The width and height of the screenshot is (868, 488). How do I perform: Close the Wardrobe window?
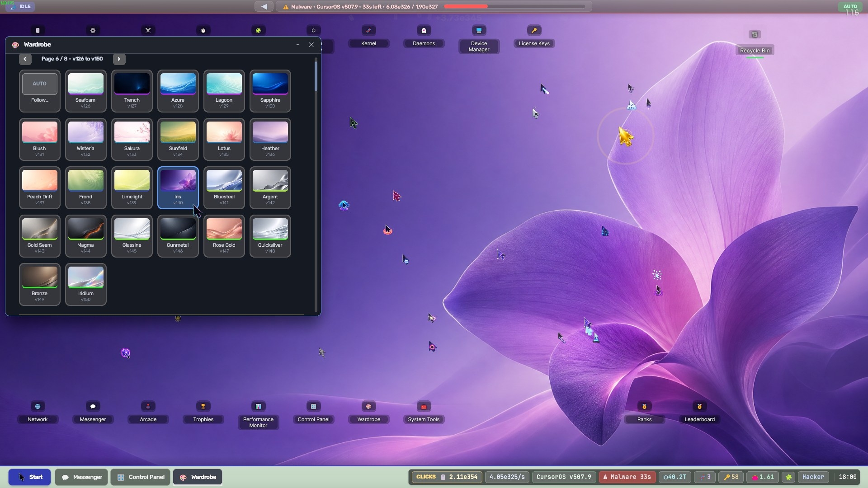[x=311, y=45]
